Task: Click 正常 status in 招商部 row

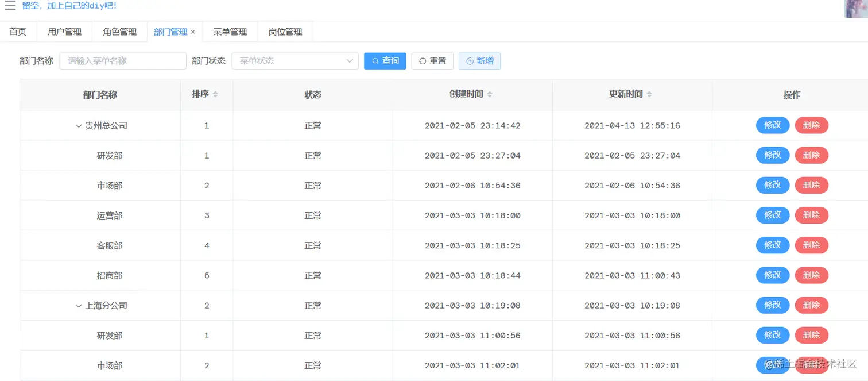Action: point(313,276)
